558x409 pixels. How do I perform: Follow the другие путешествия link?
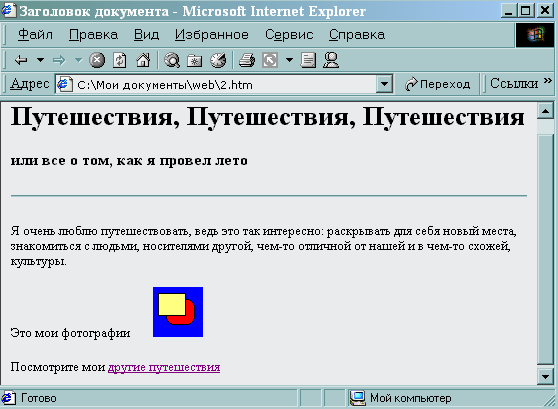tap(164, 367)
